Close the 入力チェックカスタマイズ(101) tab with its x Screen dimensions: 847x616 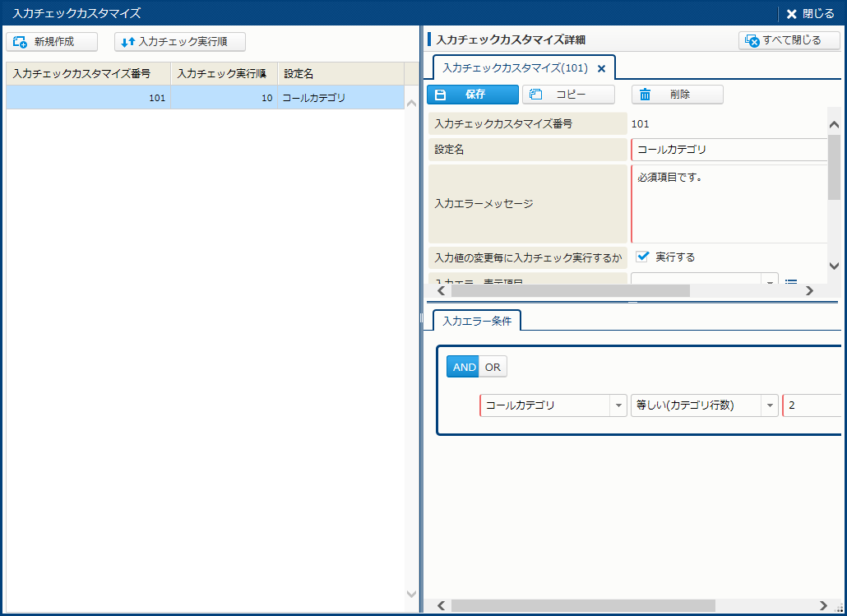point(601,68)
